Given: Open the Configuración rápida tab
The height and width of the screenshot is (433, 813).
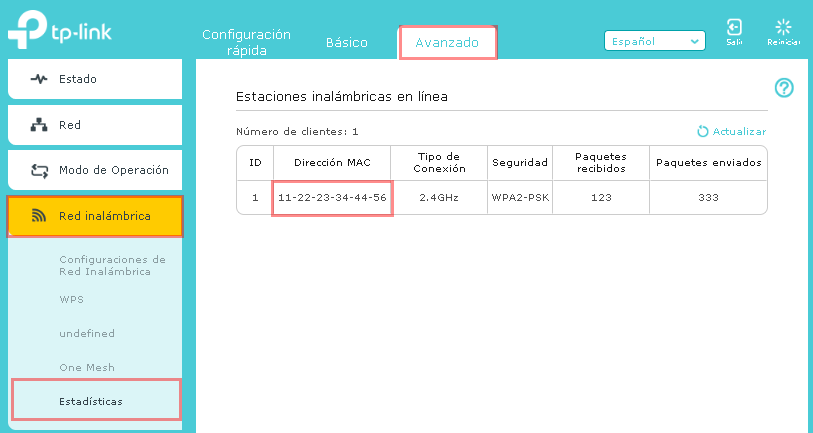Looking at the screenshot, I should [246, 40].
